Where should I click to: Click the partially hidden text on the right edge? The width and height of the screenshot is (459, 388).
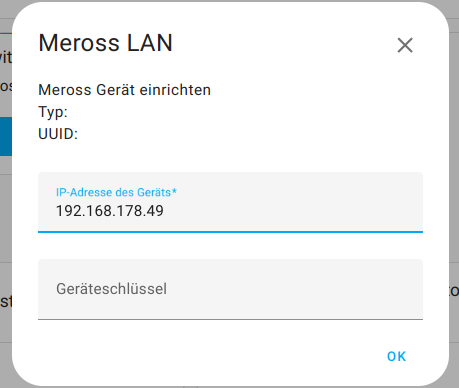pyautogui.click(x=454, y=291)
